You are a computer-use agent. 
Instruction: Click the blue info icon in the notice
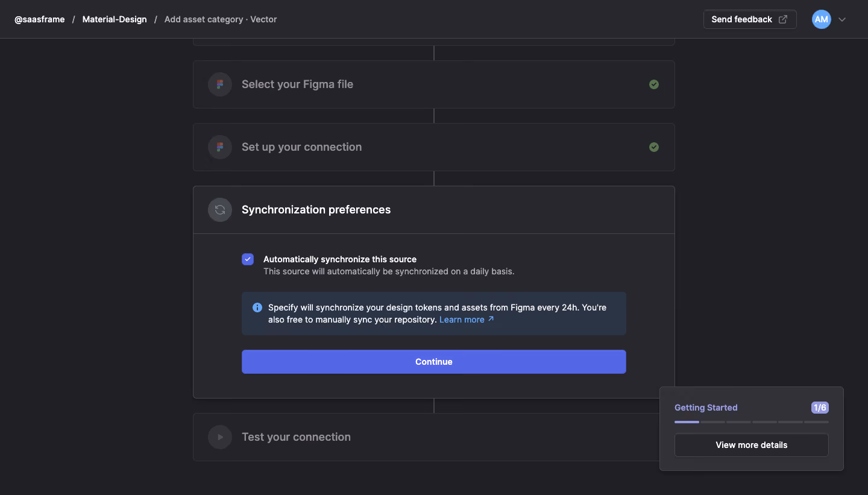(x=257, y=307)
